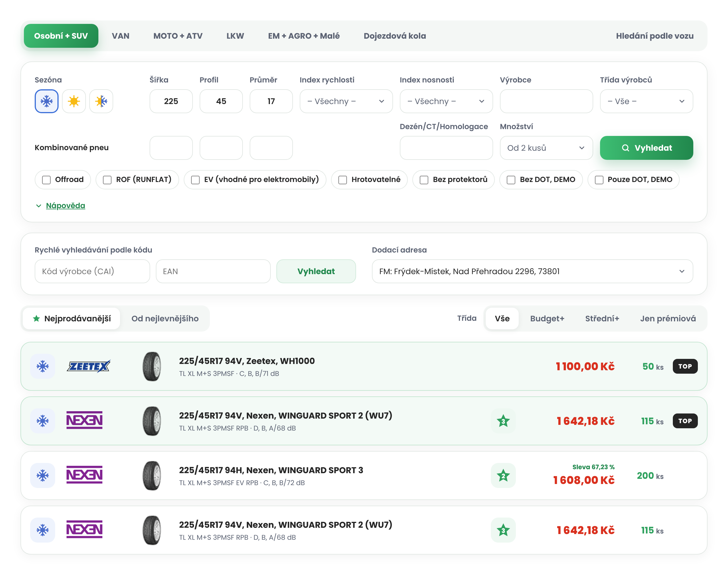Filter class by Jen prémiová

668,318
